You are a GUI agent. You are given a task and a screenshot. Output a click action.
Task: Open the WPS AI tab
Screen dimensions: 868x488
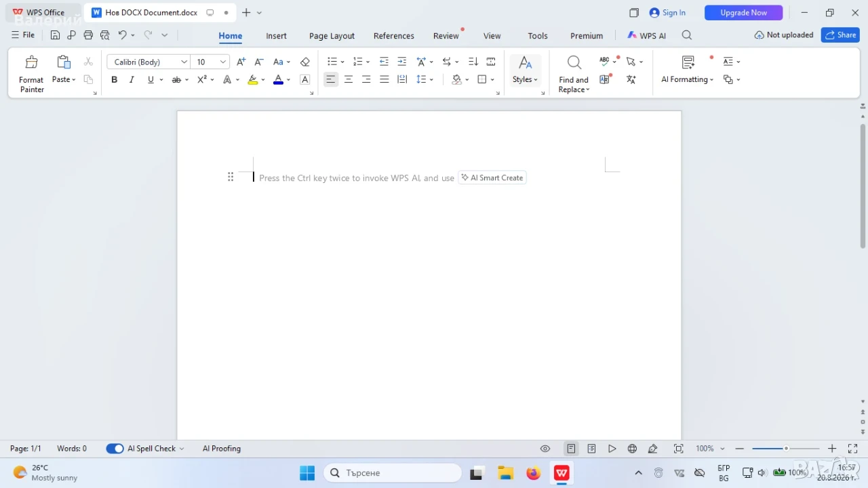(x=646, y=36)
